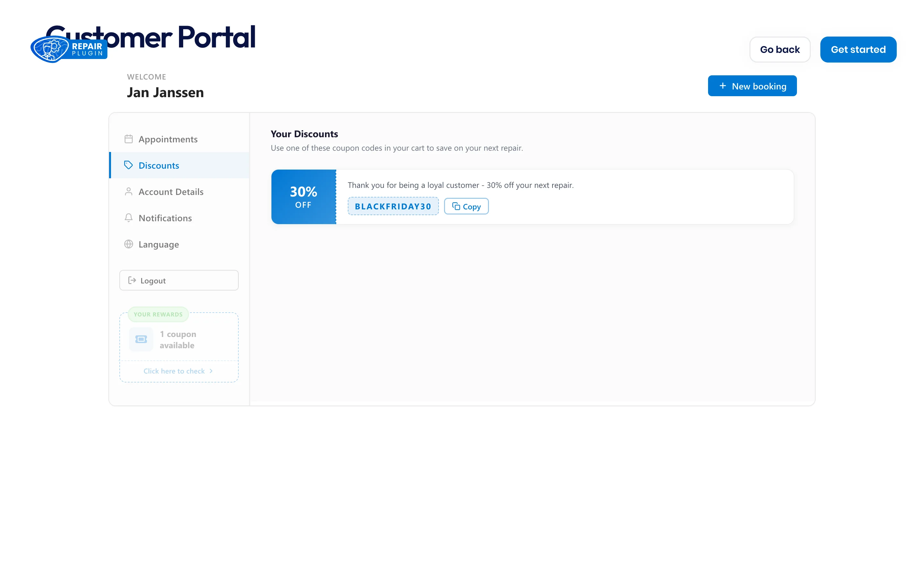Click the 'Click here to check' link

pyautogui.click(x=174, y=371)
